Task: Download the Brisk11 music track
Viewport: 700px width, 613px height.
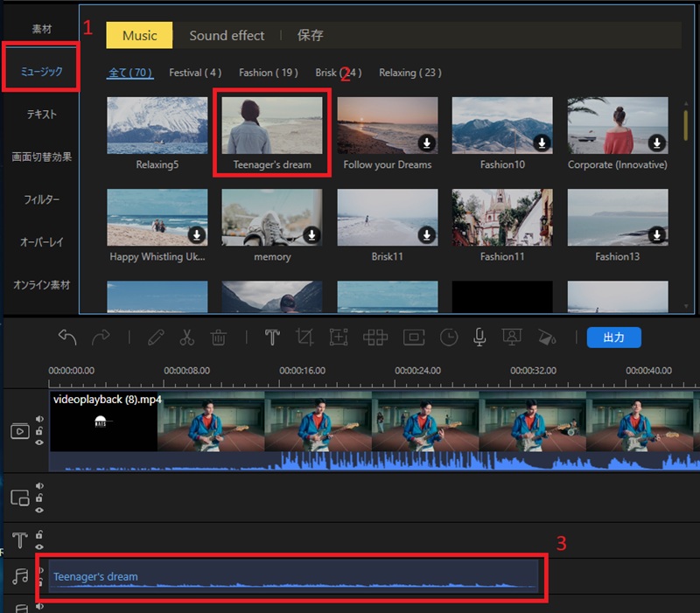Action: (427, 234)
